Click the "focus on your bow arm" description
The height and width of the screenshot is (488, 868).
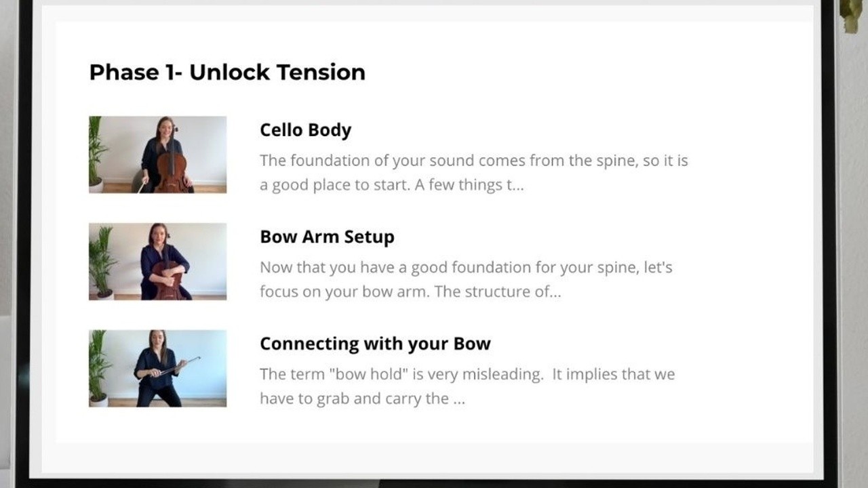[x=466, y=279]
